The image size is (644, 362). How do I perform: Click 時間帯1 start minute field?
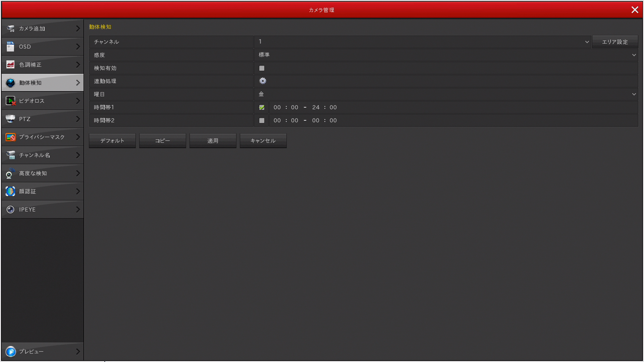point(294,107)
